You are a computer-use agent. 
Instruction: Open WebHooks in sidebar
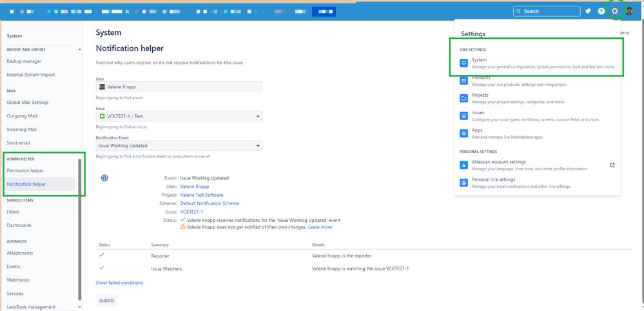tap(18, 280)
